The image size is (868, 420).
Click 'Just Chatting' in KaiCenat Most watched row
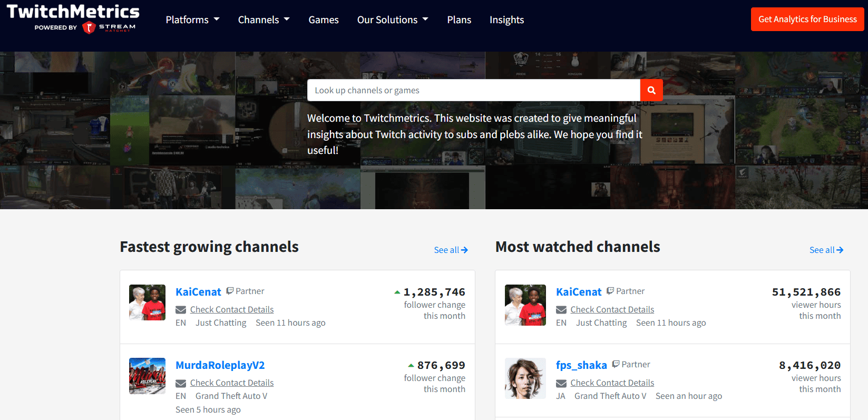point(601,323)
